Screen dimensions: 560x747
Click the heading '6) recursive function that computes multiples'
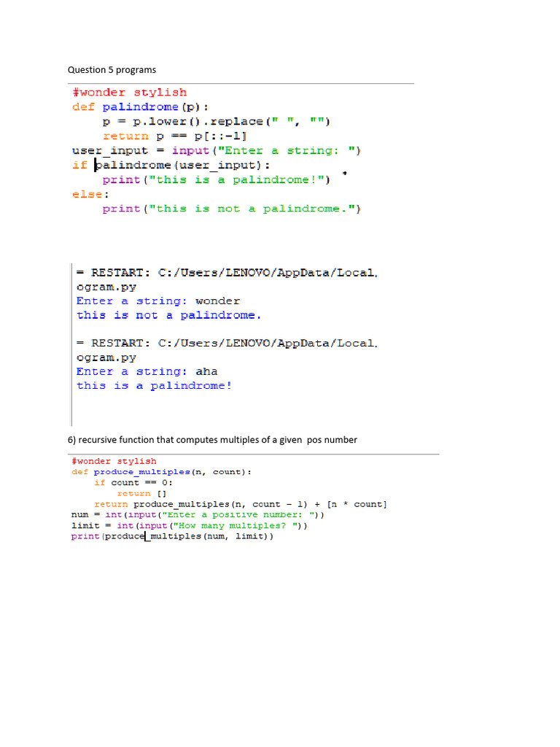pyautogui.click(x=212, y=440)
